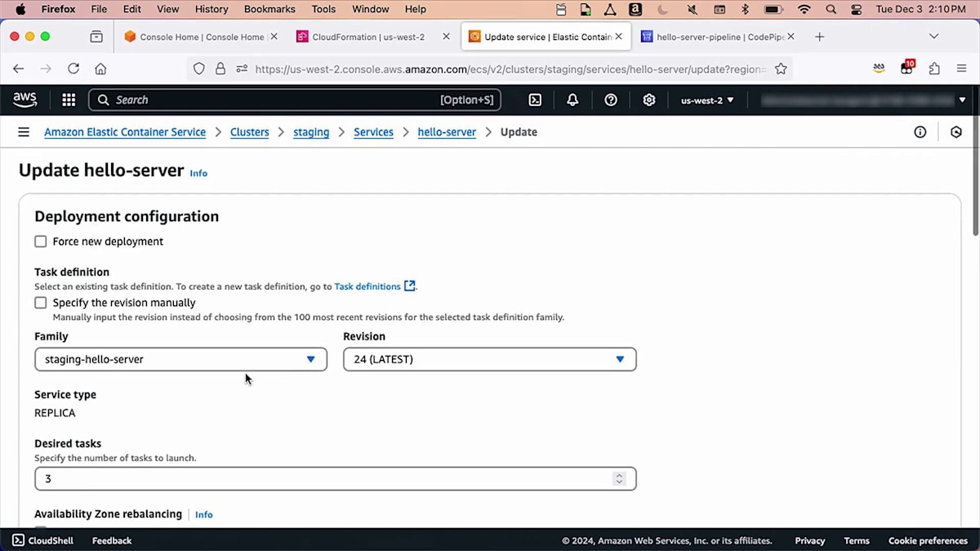Image resolution: width=980 pixels, height=551 pixels.
Task: Click the Desired tasks number field
Action: (x=335, y=479)
